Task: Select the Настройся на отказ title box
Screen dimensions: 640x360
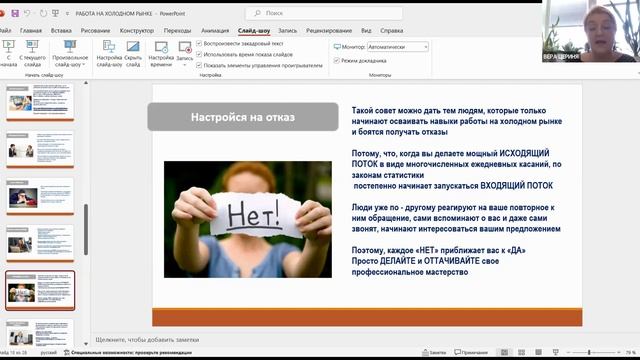Action: (243, 117)
